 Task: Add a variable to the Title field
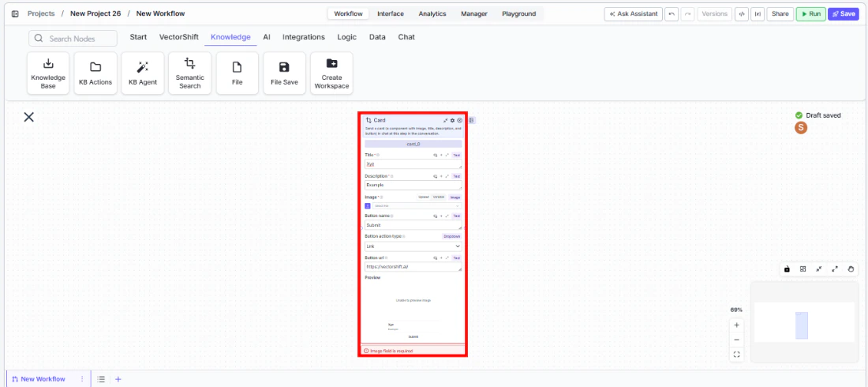click(x=441, y=156)
